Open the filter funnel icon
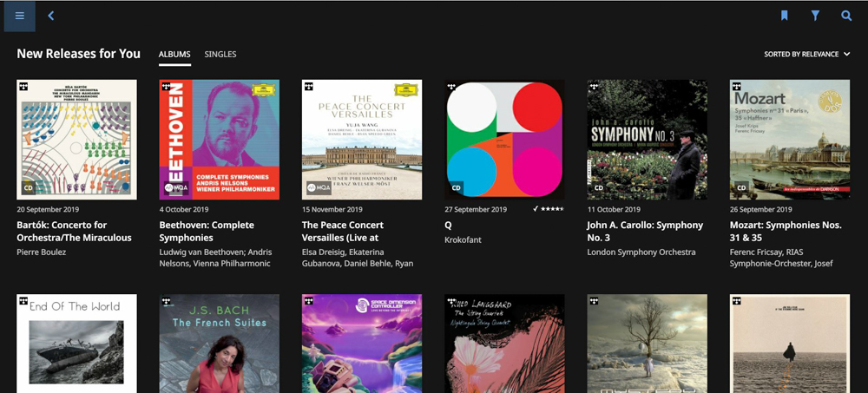The image size is (868, 393). (x=815, y=16)
